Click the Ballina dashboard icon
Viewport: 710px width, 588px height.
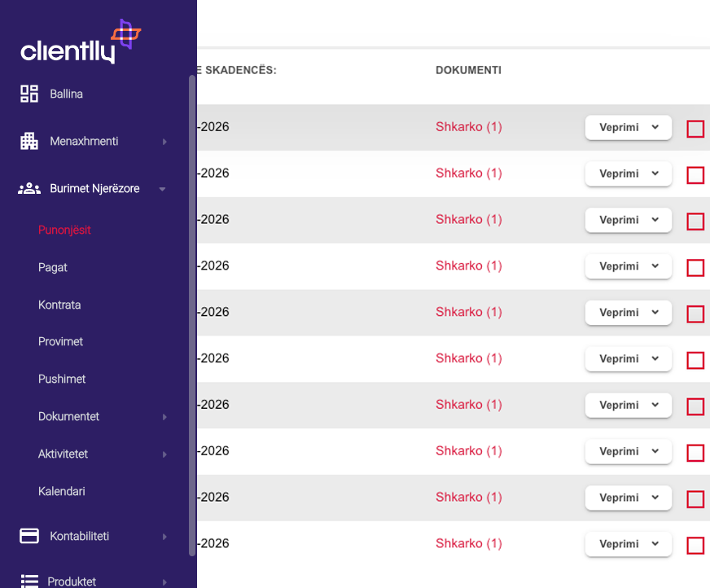(x=29, y=94)
